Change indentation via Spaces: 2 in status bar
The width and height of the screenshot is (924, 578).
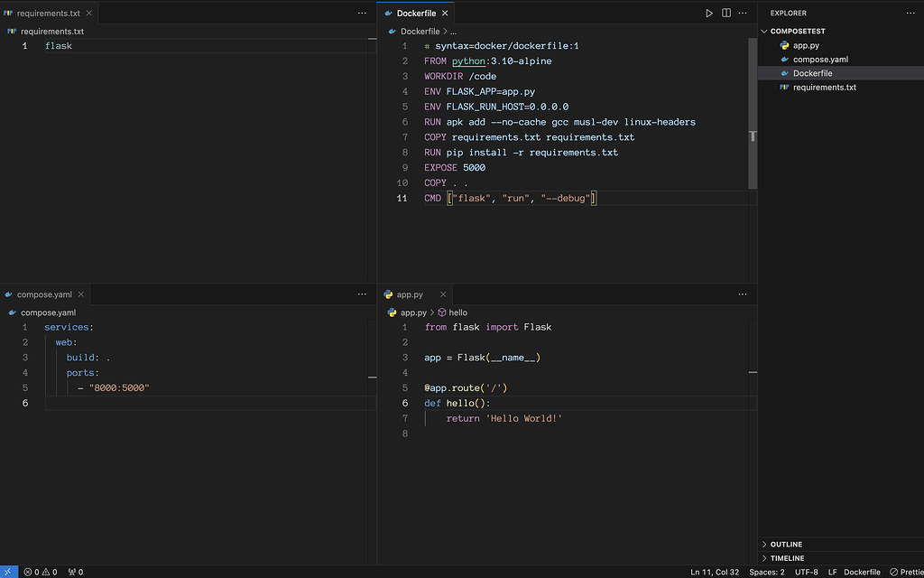pos(766,572)
